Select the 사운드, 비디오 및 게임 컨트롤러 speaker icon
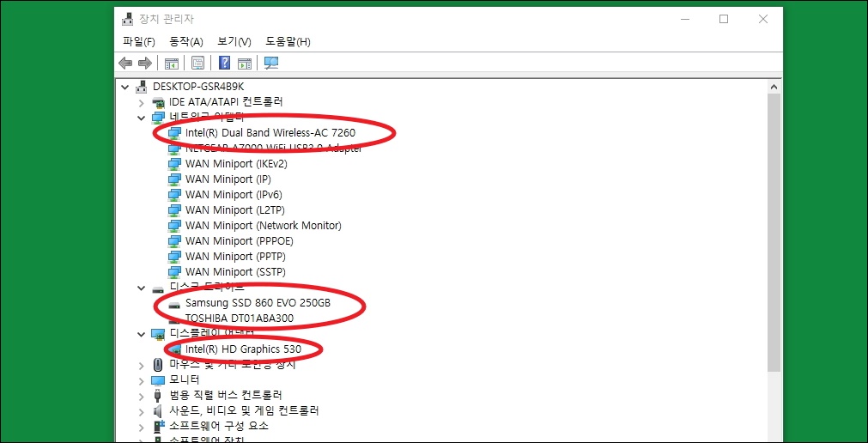Viewport: 868px width, 443px height. (x=158, y=411)
